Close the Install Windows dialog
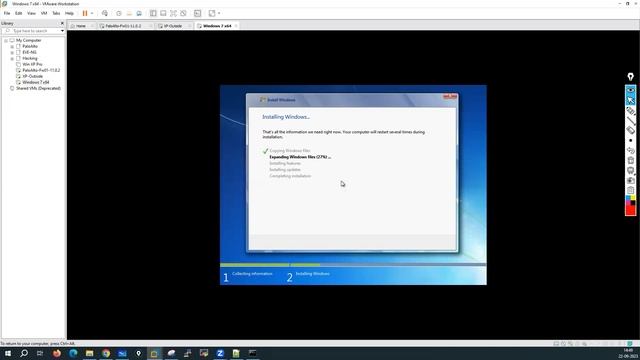The width and height of the screenshot is (640, 360). pyautogui.click(x=450, y=97)
